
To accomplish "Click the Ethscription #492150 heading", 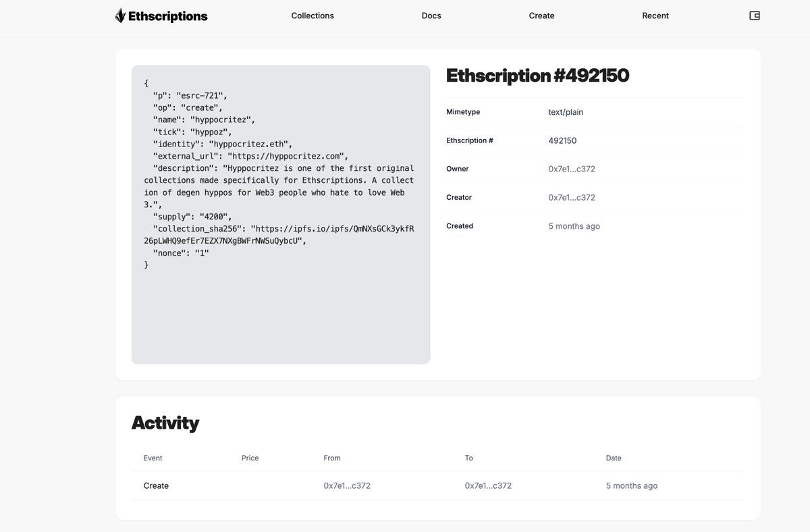I will pyautogui.click(x=537, y=76).
